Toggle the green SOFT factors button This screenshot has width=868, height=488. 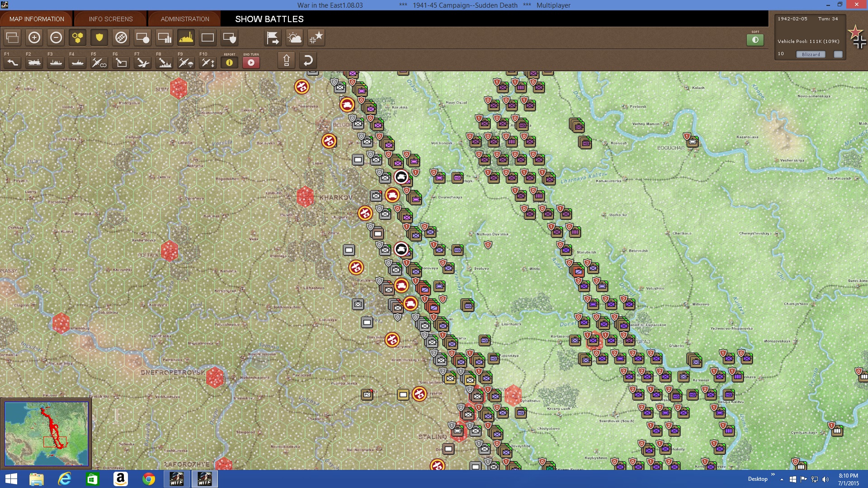pos(755,40)
